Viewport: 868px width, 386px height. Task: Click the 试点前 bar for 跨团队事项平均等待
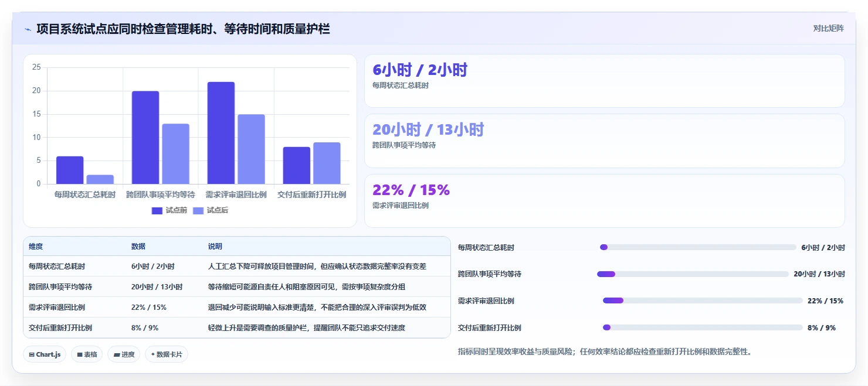145,138
